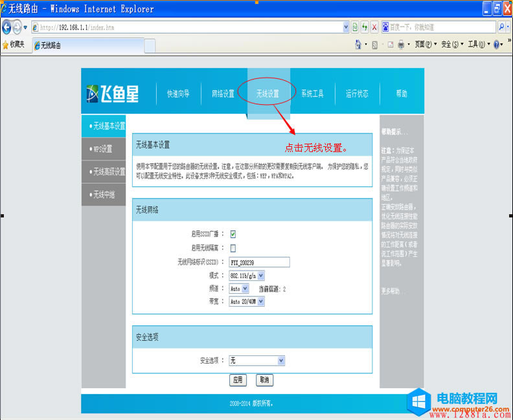Click the Refresh page icon in address bar
This screenshot has height=420, width=513.
point(365,27)
